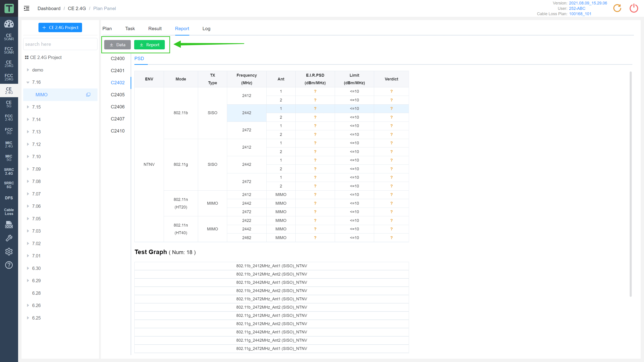Expand the 7.14 project node

point(28,119)
